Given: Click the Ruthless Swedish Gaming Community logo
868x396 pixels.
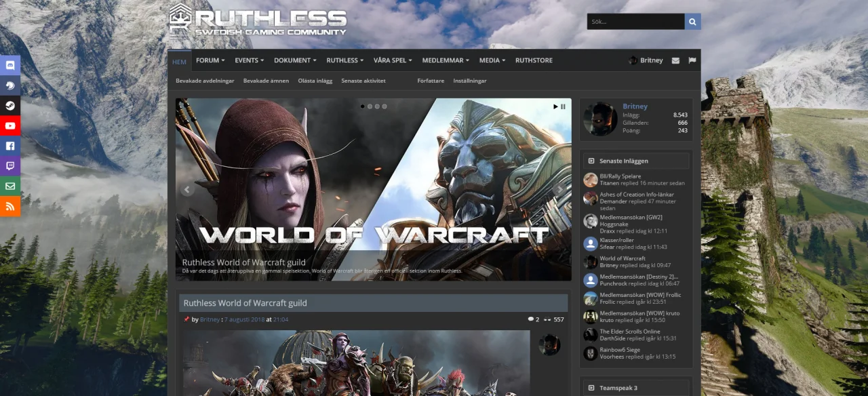Looking at the screenshot, I should coord(258,20).
